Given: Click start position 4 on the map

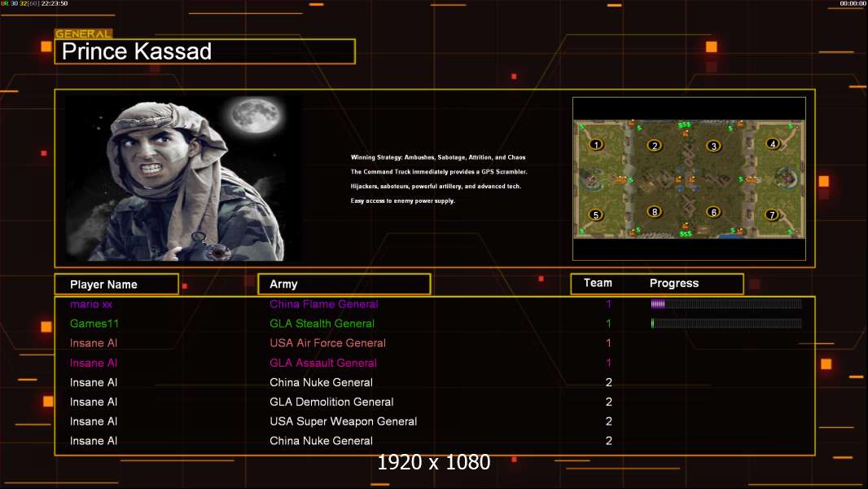Looking at the screenshot, I should coord(773,144).
